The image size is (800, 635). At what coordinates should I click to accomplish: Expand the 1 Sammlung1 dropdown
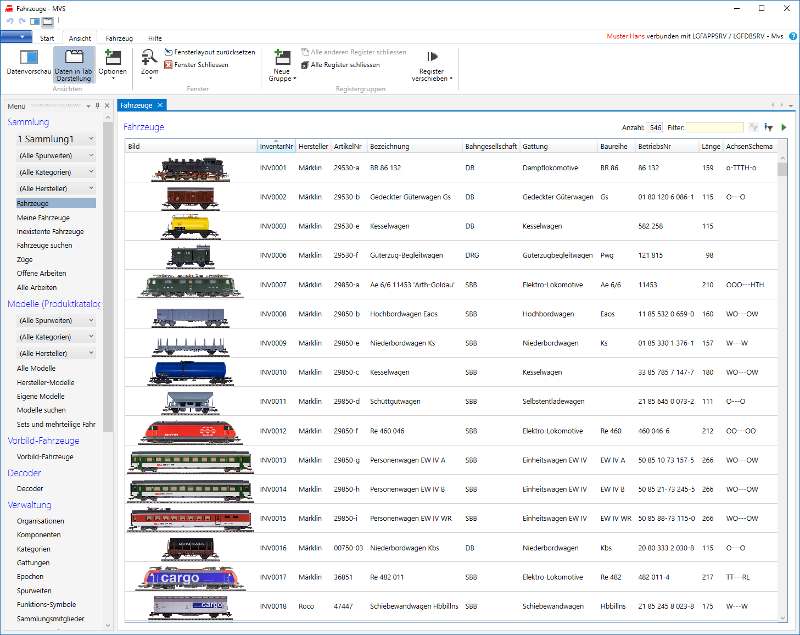(x=91, y=139)
